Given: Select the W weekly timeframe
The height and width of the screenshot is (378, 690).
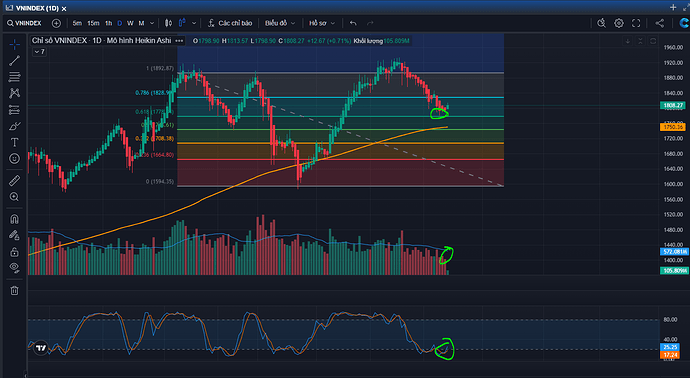Looking at the screenshot, I should coord(130,23).
